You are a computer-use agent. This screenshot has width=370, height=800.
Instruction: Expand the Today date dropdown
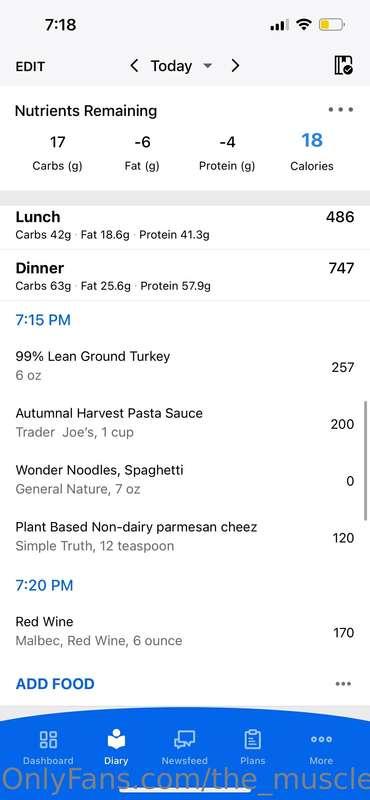[181, 66]
